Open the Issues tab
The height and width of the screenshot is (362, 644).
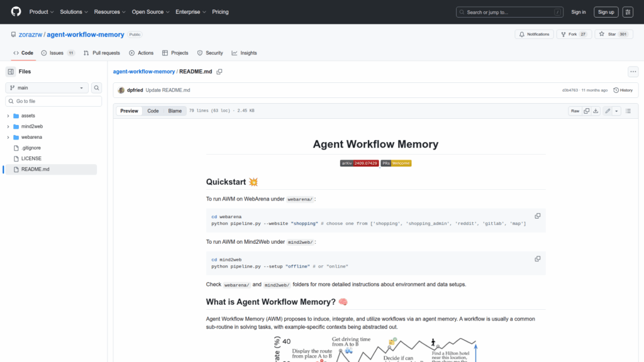(x=58, y=53)
